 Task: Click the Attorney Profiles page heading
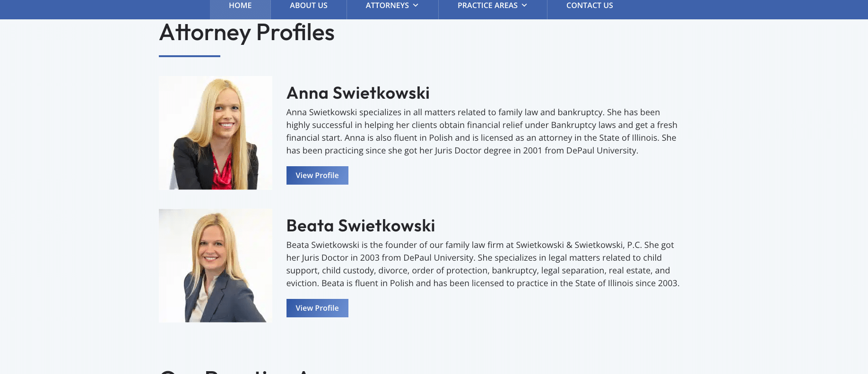[247, 33]
